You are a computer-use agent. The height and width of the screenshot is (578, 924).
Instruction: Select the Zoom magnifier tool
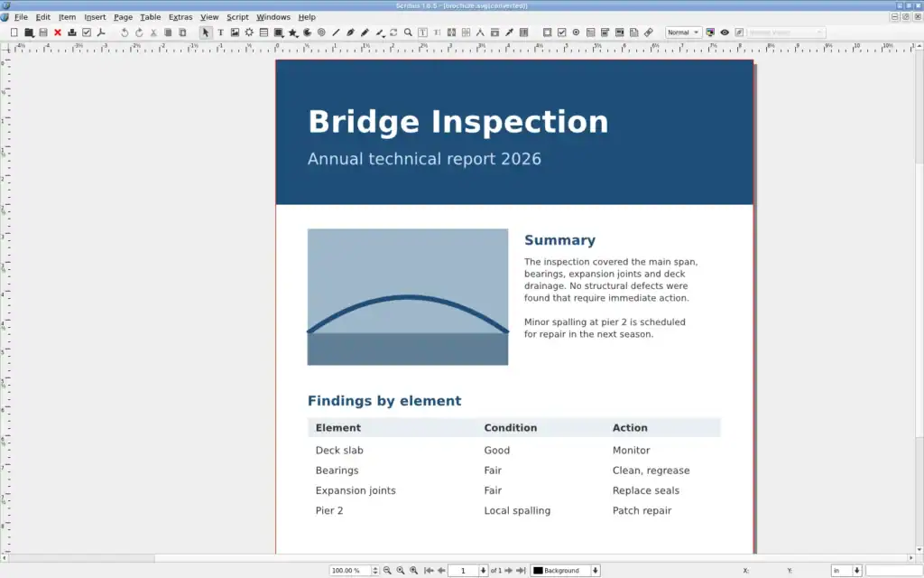click(408, 33)
